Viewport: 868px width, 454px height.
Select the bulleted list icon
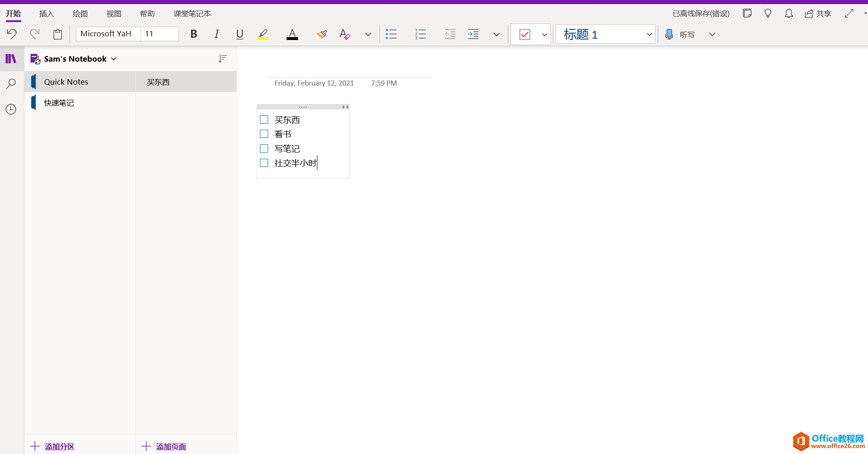coord(391,34)
